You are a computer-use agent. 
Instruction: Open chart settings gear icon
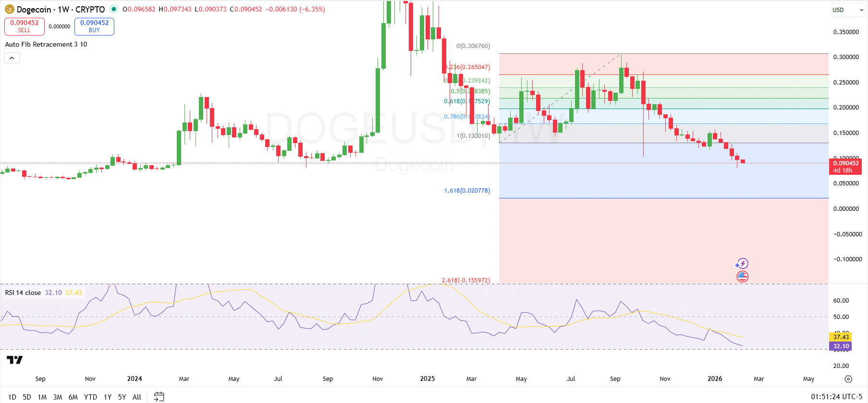point(848,379)
